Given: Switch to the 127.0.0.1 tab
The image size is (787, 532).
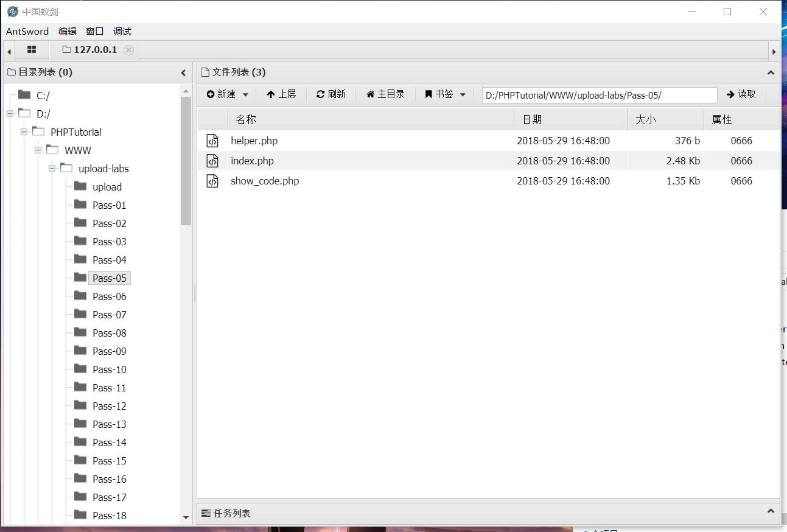Looking at the screenshot, I should click(89, 50).
